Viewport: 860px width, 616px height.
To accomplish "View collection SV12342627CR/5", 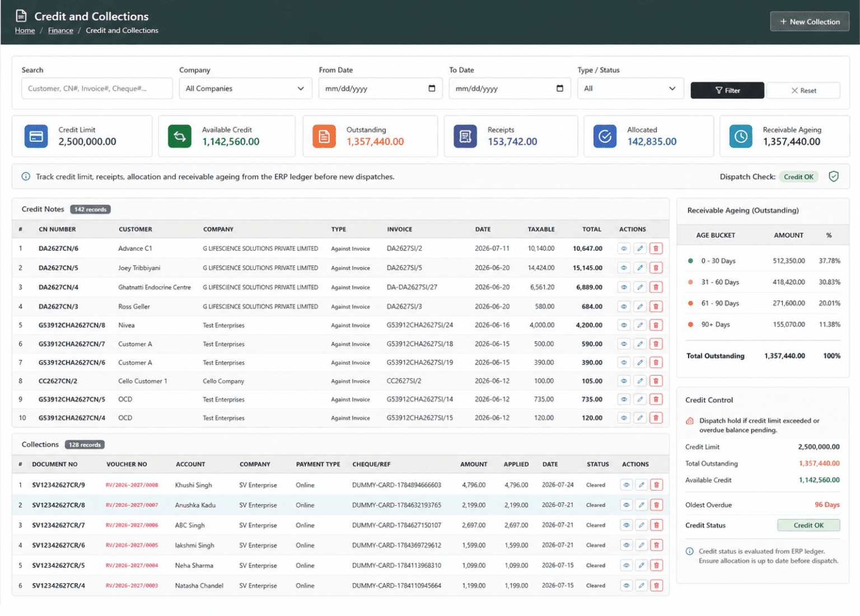I will [x=627, y=566].
